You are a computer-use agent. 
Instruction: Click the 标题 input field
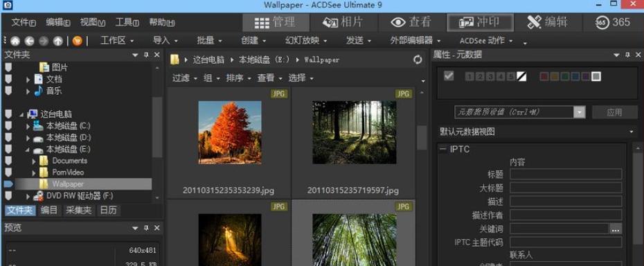coord(566,174)
